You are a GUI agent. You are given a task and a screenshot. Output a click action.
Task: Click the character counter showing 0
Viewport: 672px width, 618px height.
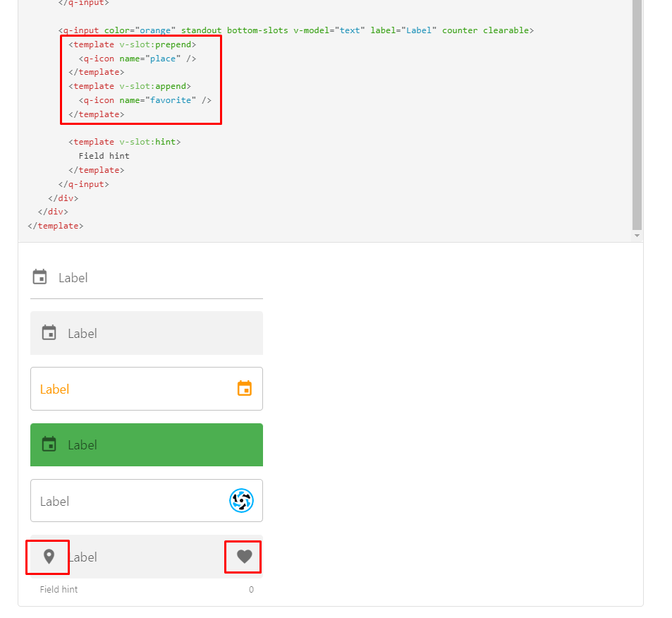pos(251,589)
